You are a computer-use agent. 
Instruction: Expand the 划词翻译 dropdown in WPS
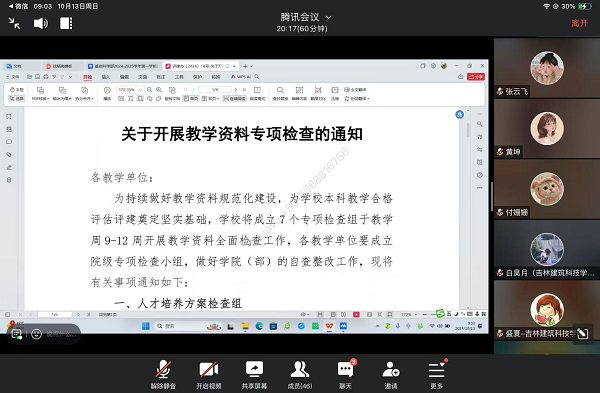click(357, 98)
